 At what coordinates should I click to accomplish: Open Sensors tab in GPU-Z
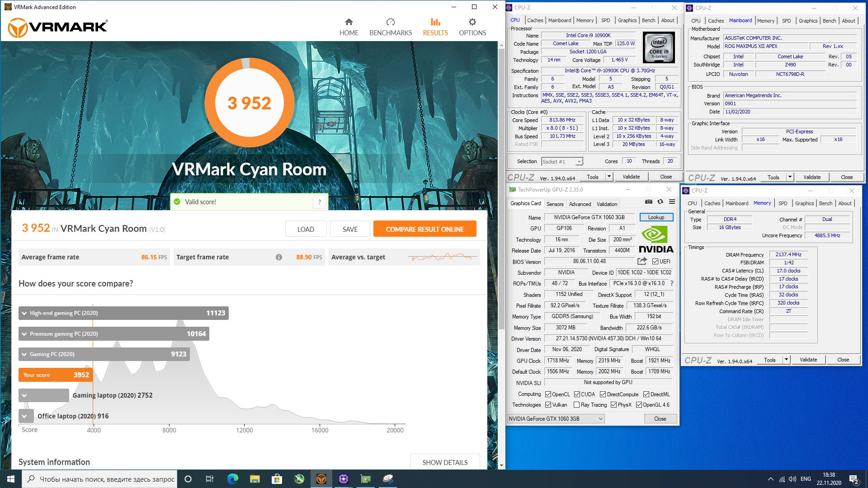(555, 204)
